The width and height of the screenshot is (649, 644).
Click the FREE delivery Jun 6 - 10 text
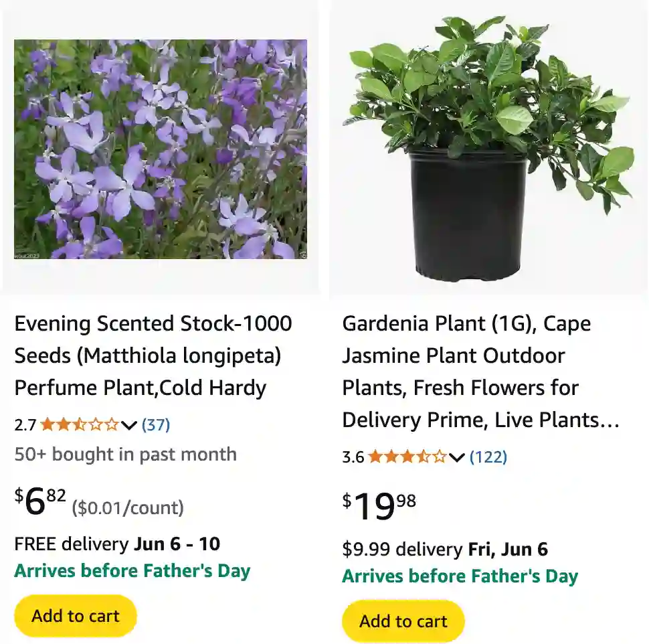117,544
